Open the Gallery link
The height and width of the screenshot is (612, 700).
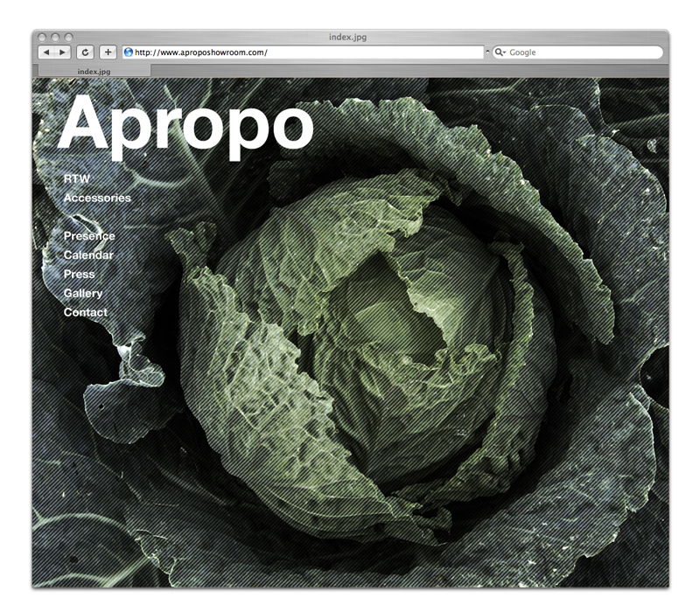click(83, 293)
